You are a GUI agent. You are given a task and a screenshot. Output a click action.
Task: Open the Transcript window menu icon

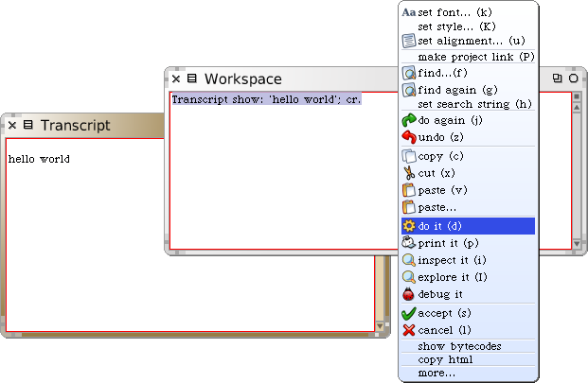pyautogui.click(x=28, y=125)
